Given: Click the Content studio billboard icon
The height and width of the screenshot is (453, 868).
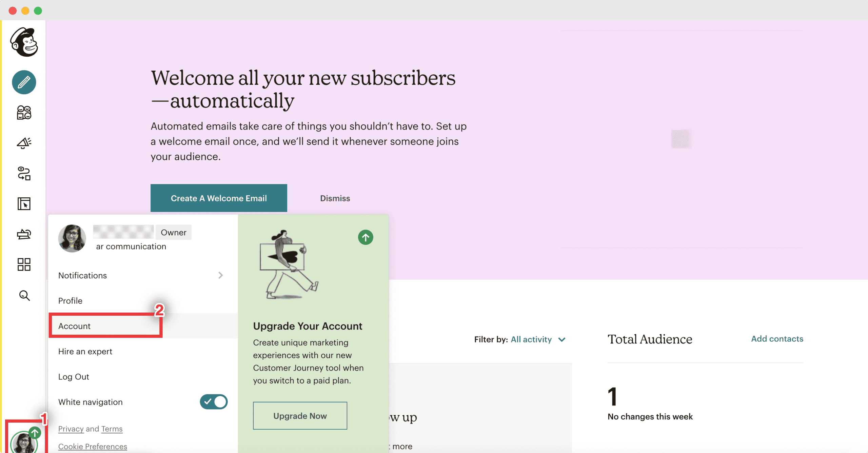Looking at the screenshot, I should tap(24, 234).
